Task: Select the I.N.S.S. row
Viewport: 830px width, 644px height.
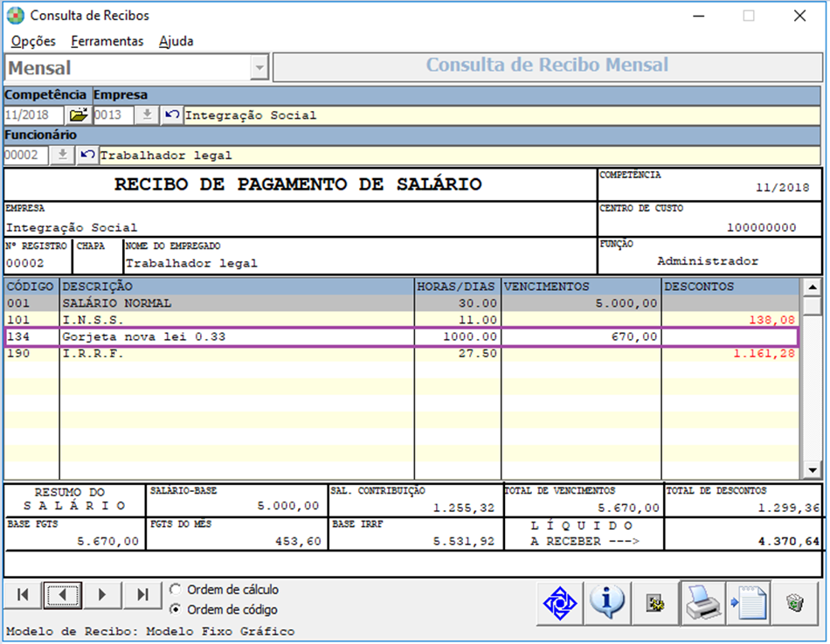Action: pyautogui.click(x=402, y=320)
